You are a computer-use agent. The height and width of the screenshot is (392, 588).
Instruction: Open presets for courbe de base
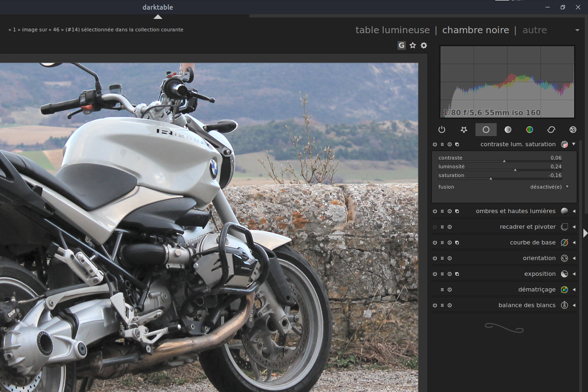[442, 243]
